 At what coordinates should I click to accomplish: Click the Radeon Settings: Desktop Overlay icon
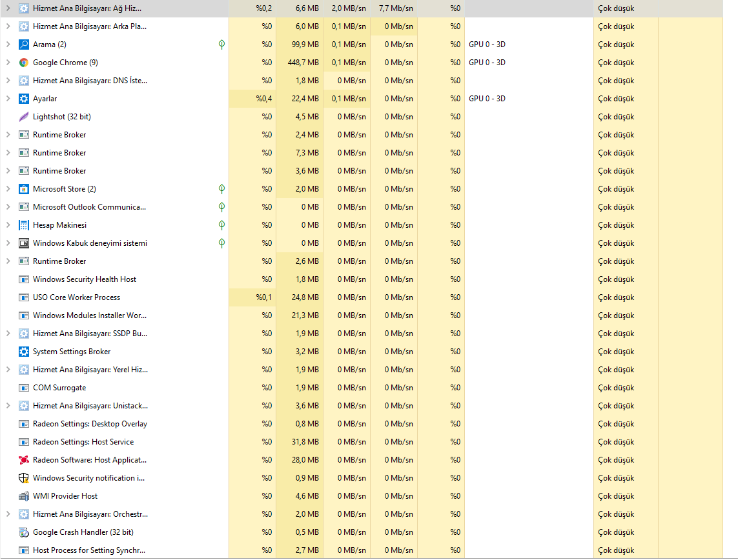pos(23,424)
